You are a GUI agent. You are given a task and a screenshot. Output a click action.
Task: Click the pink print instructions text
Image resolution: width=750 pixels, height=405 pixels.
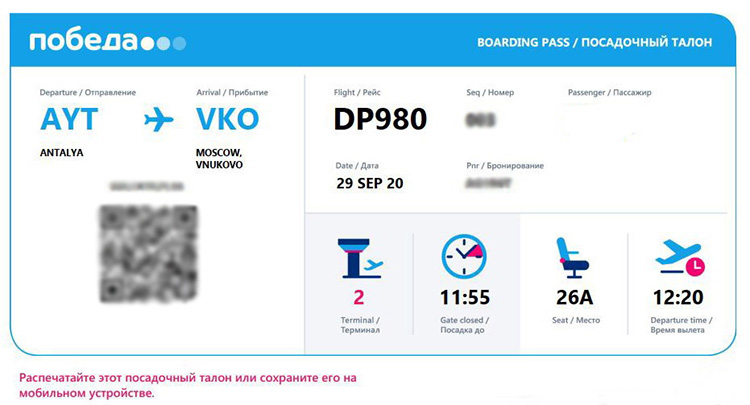[188, 385]
